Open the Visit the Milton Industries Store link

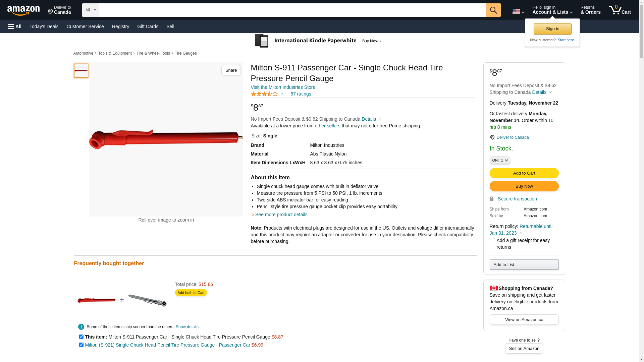click(283, 87)
